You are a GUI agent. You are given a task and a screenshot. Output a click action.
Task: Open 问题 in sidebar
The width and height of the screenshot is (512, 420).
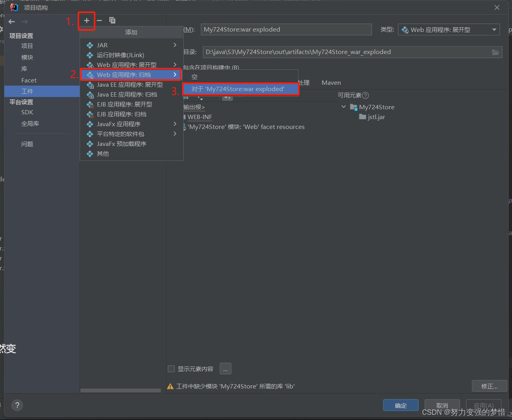click(27, 144)
